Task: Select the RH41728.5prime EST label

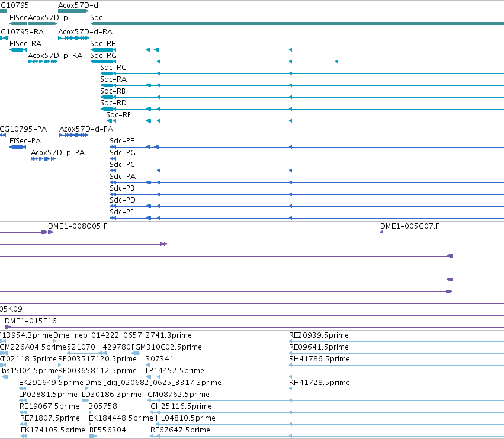Action: pyautogui.click(x=319, y=383)
